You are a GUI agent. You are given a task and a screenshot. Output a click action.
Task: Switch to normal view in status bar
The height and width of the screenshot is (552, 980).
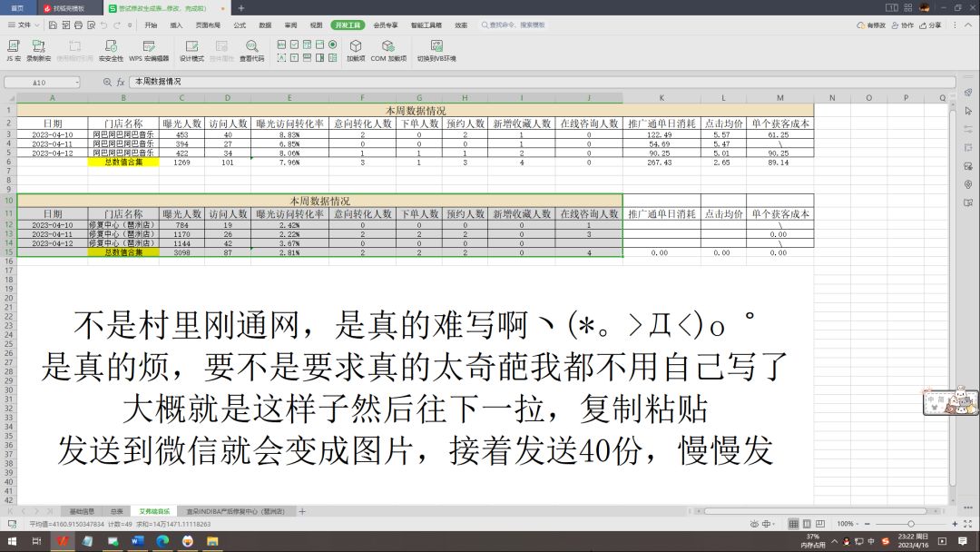pos(793,524)
